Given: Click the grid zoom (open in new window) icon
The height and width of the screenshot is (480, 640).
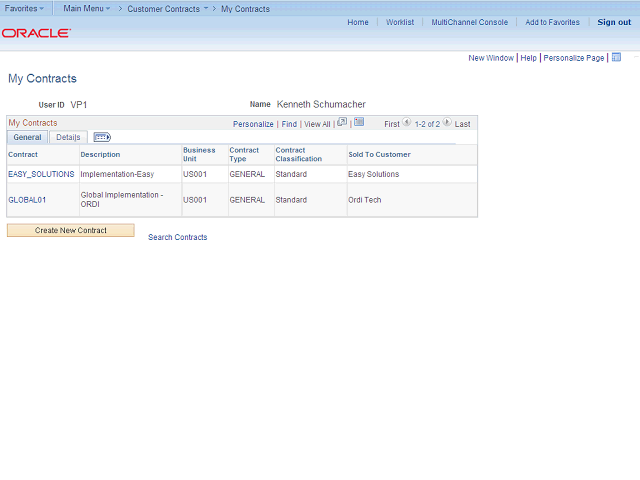Looking at the screenshot, I should point(342,122).
